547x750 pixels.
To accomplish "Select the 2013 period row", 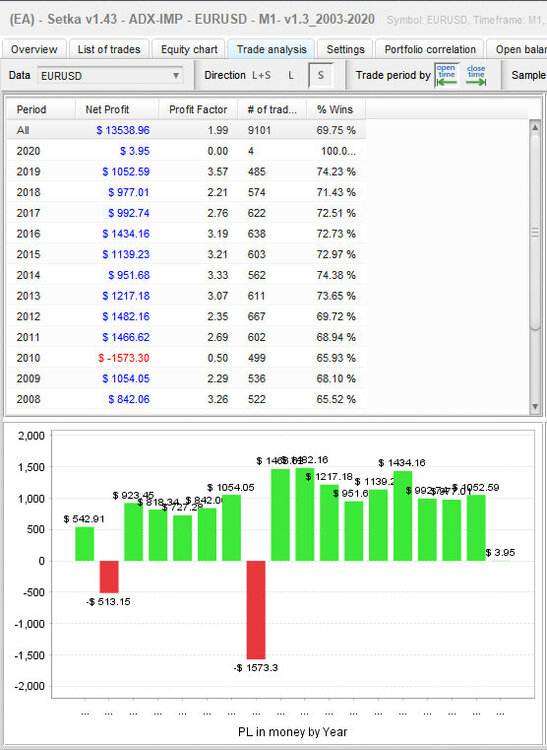I will coord(186,296).
